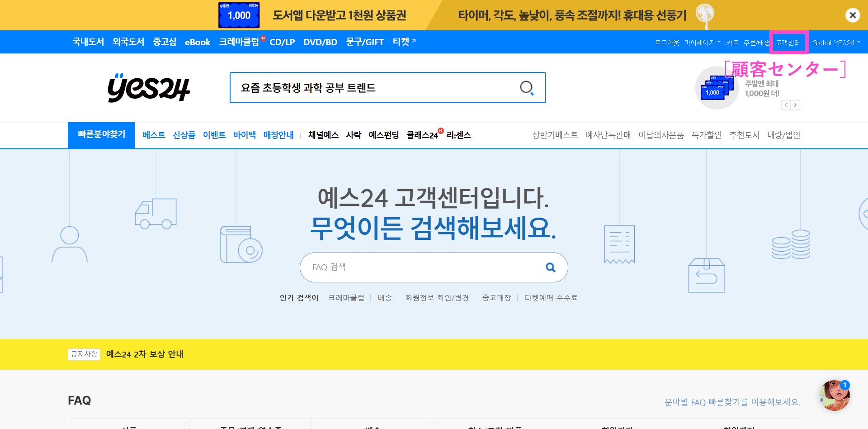Screen dimensions: 868x429
Task: Open 사락 link
Action: tap(354, 135)
